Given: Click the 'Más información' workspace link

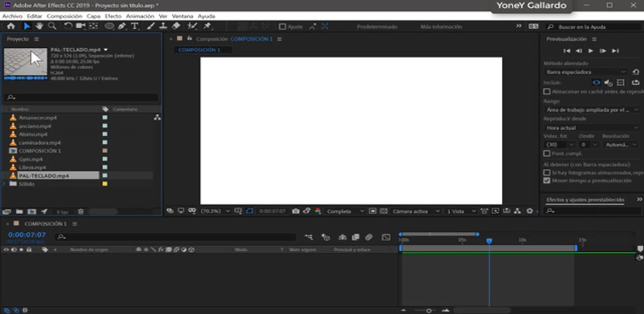Looking at the screenshot, I should point(441,27).
